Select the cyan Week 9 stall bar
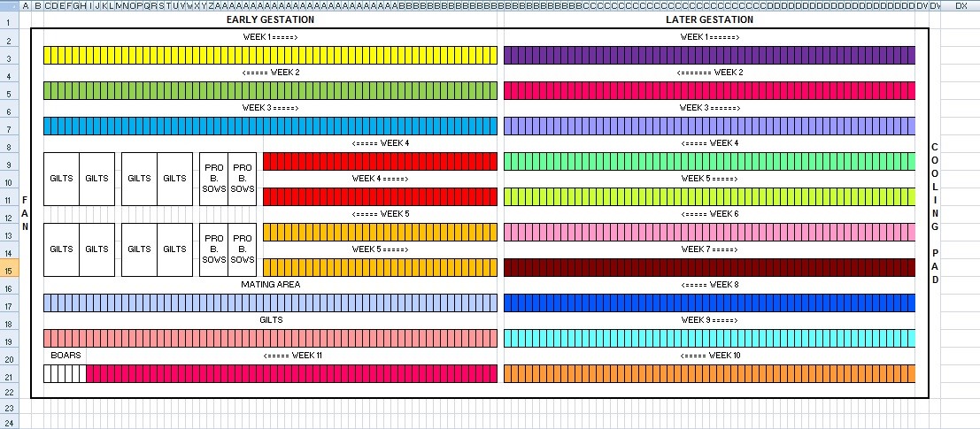Image resolution: width=980 pixels, height=429 pixels. coord(709,338)
